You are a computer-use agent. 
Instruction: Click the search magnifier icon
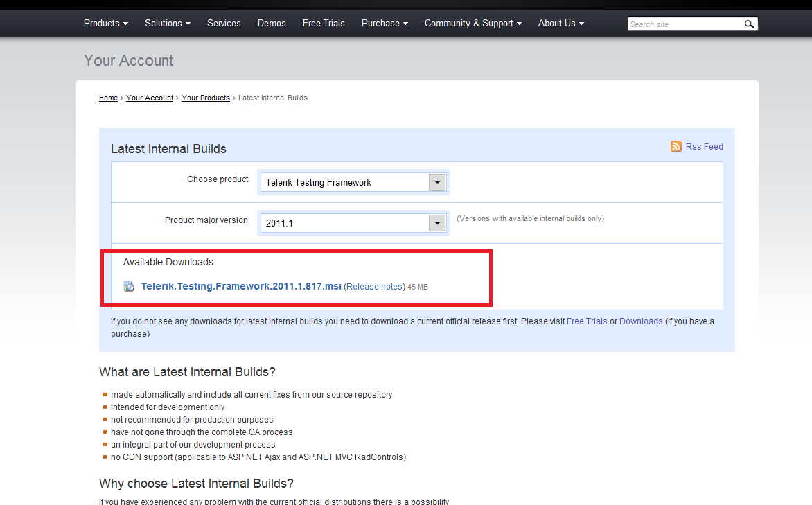[749, 24]
